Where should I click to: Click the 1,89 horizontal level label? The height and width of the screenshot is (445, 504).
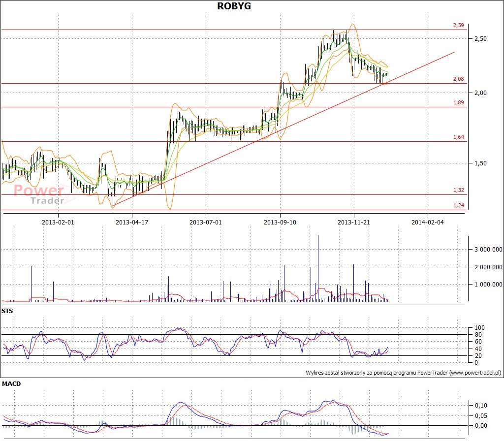point(459,102)
